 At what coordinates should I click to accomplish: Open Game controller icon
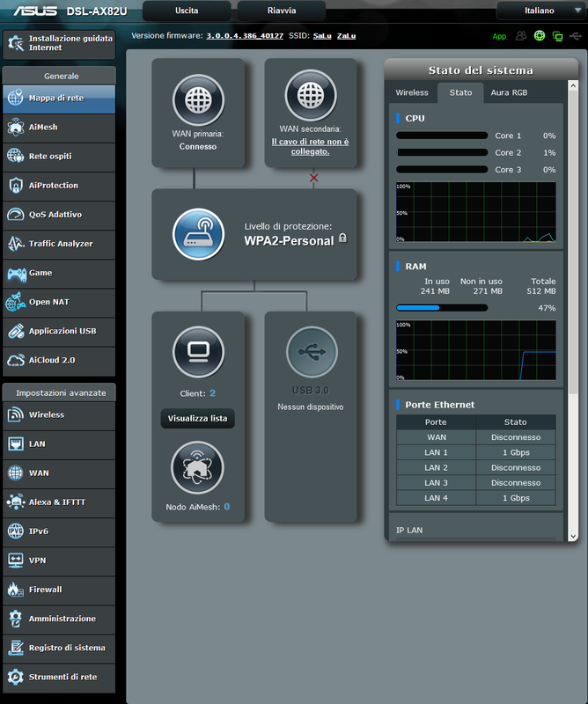click(16, 274)
